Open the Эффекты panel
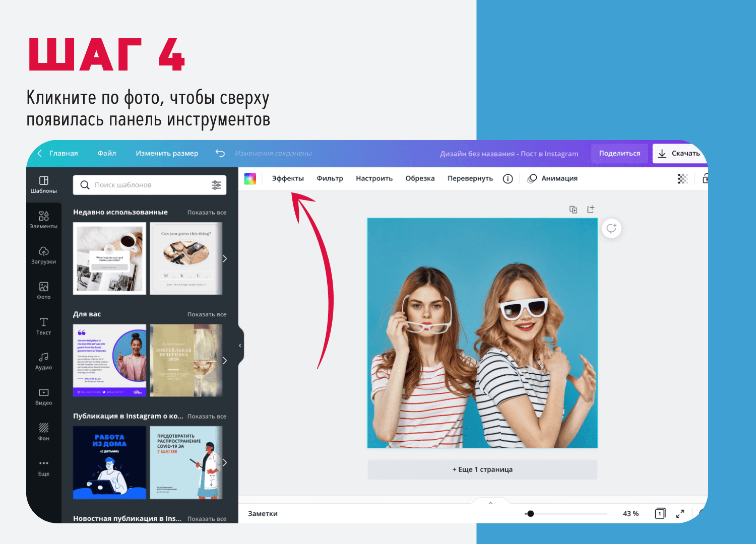The height and width of the screenshot is (544, 756). 288,178
